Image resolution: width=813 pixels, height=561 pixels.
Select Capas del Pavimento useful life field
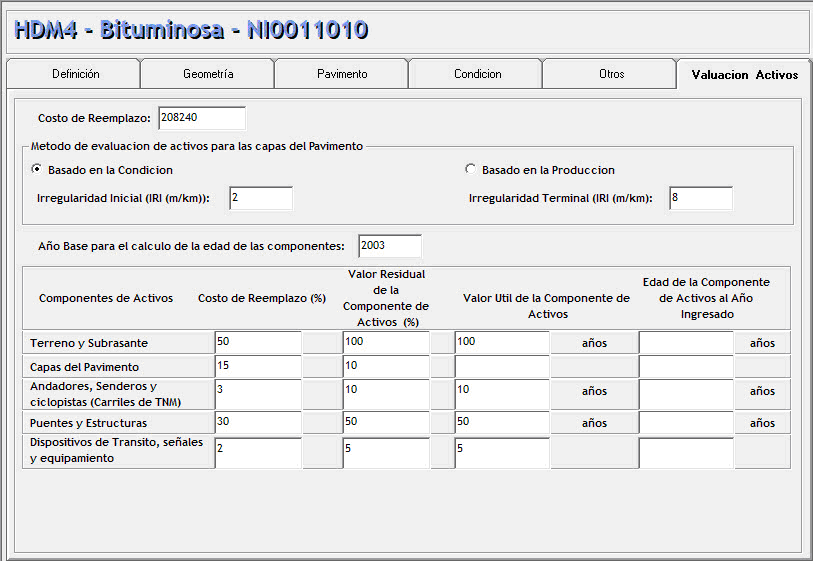(501, 367)
